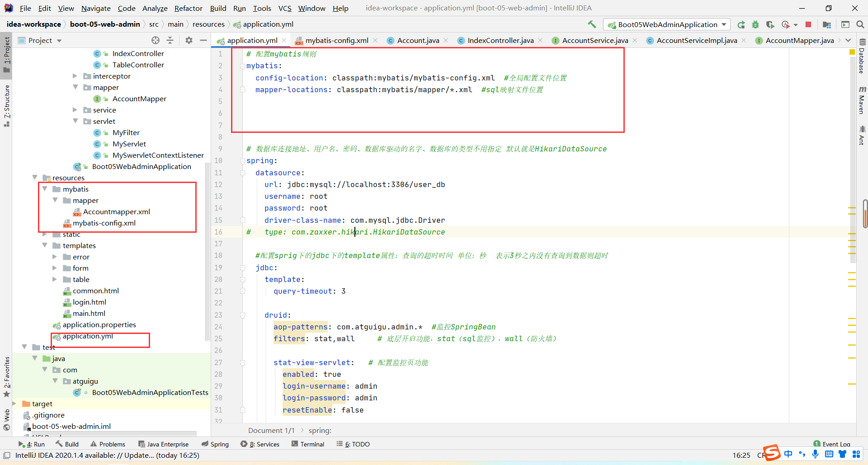Click the IDEA update available notification
The height and width of the screenshot is (465, 868).
(x=107, y=456)
